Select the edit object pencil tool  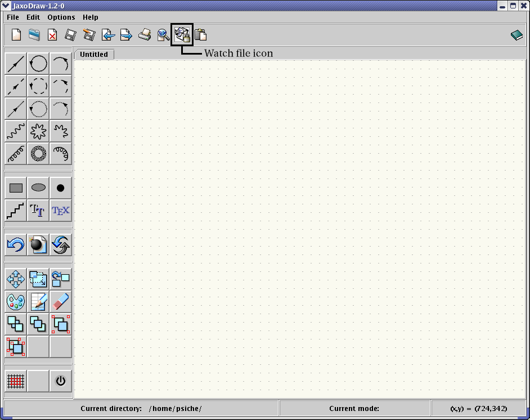[38, 302]
